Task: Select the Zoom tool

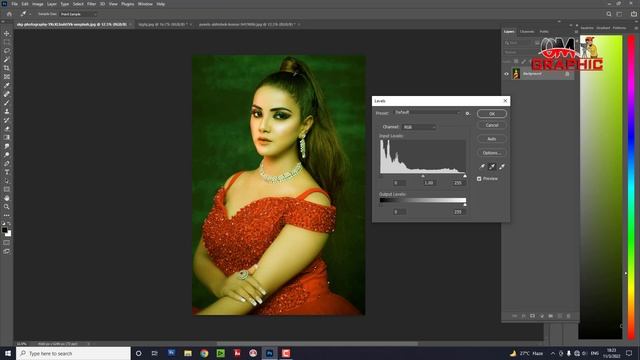Action: point(7,207)
